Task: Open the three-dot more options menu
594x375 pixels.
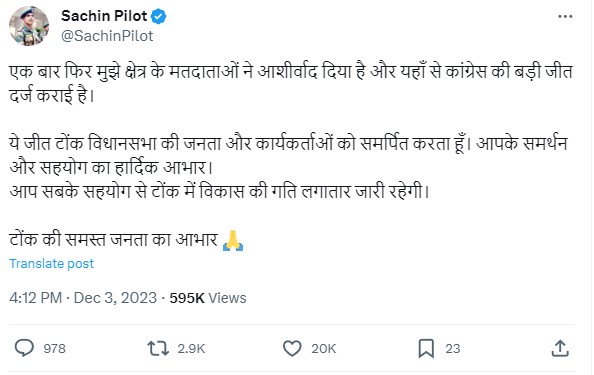Action: [x=565, y=16]
